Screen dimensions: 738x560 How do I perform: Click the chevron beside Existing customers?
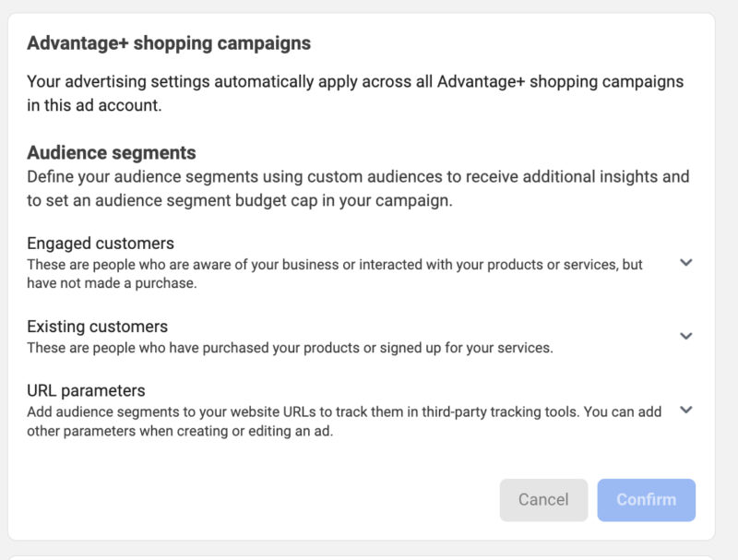pos(686,336)
